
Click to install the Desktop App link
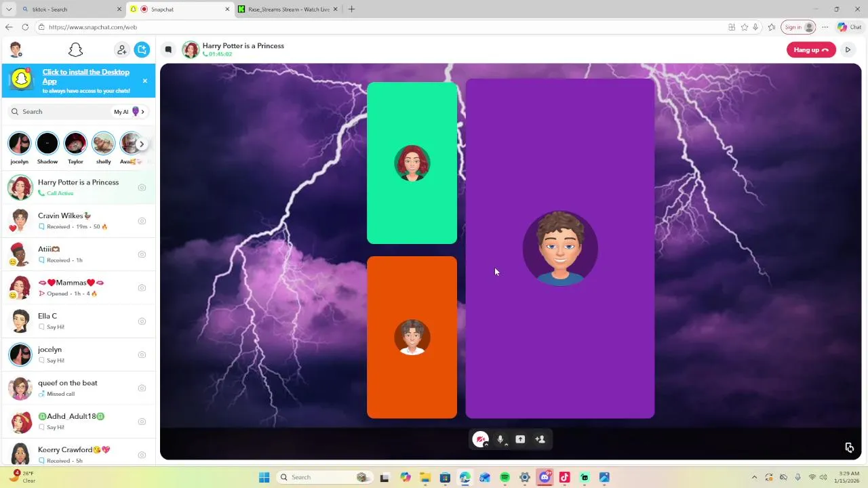coord(85,77)
